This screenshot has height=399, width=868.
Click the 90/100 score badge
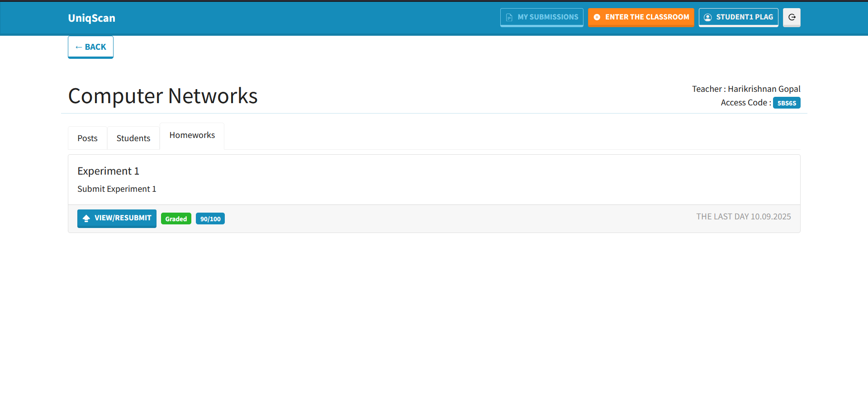[x=210, y=218]
